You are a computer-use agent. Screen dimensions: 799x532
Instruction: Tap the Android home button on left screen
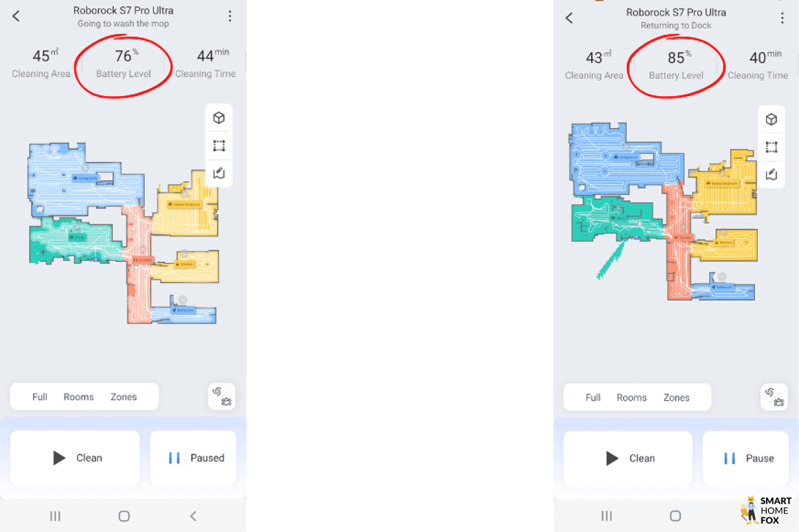point(124,516)
